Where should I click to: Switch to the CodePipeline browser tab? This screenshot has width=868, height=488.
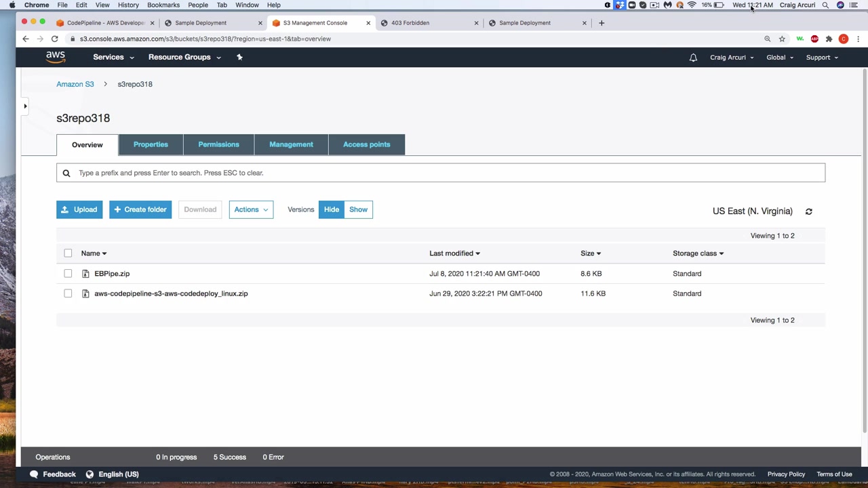click(105, 22)
